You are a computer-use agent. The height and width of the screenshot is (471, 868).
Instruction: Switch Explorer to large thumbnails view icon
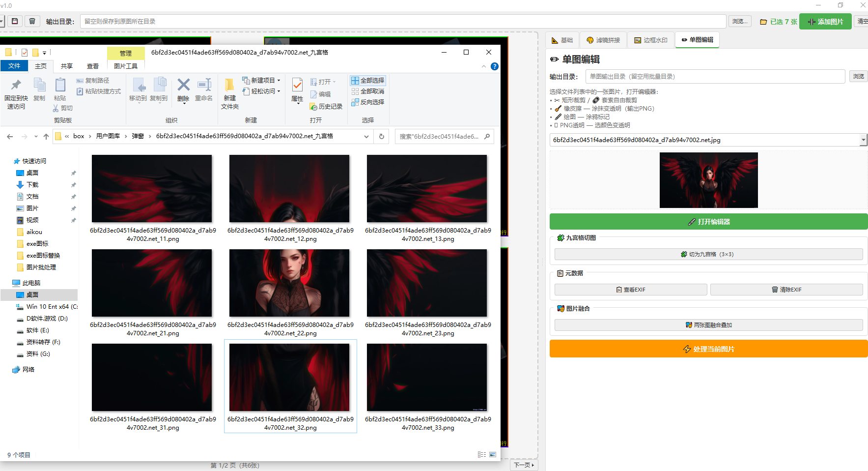(493, 455)
